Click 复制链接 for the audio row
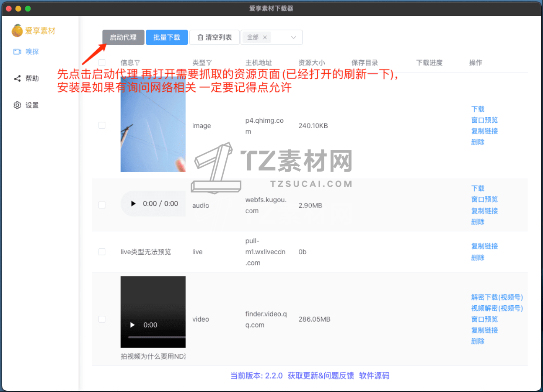The height and width of the screenshot is (392, 543). pyautogui.click(x=484, y=211)
